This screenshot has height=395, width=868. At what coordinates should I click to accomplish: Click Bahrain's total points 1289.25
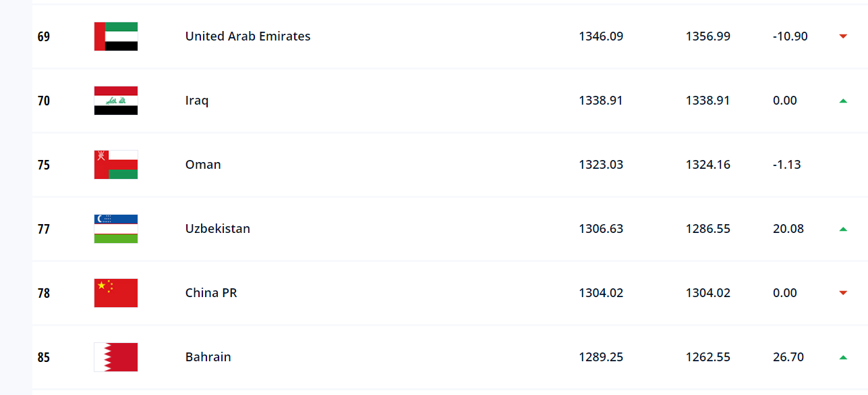coord(601,357)
